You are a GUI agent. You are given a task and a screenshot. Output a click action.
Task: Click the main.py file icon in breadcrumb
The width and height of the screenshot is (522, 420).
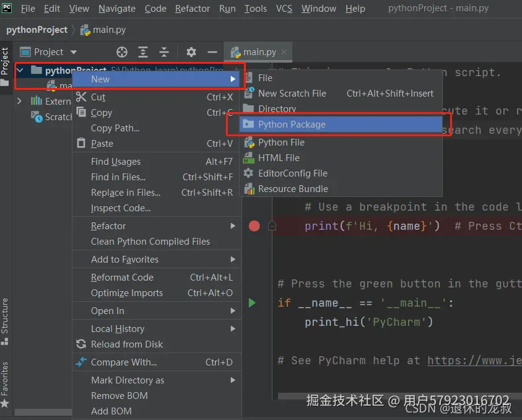point(85,30)
